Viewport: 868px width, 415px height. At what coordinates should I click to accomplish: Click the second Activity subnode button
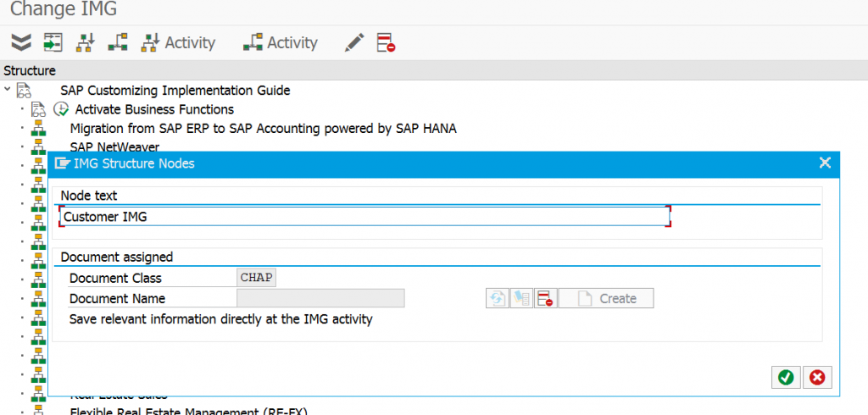[280, 42]
